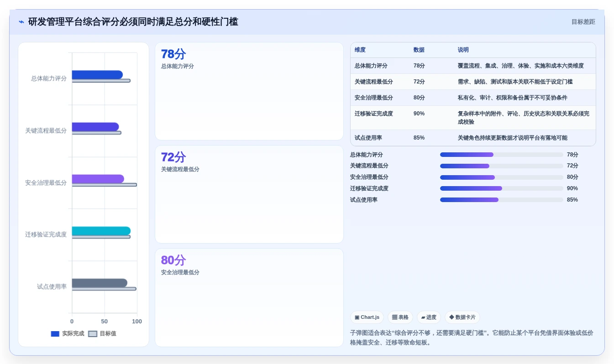This screenshot has width=614, height=364.
Task: Click the 试点使用率 chart axis label
Action: 52,286
